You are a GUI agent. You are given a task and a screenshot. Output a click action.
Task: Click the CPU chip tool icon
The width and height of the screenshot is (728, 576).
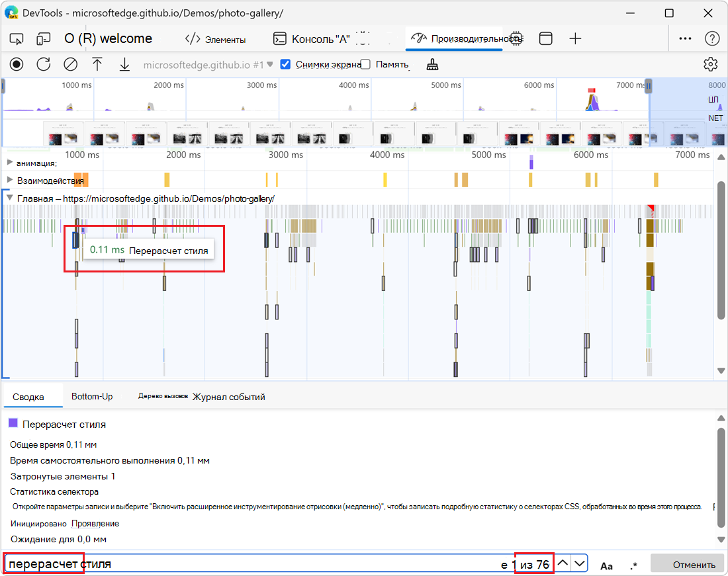pyautogui.click(x=516, y=38)
